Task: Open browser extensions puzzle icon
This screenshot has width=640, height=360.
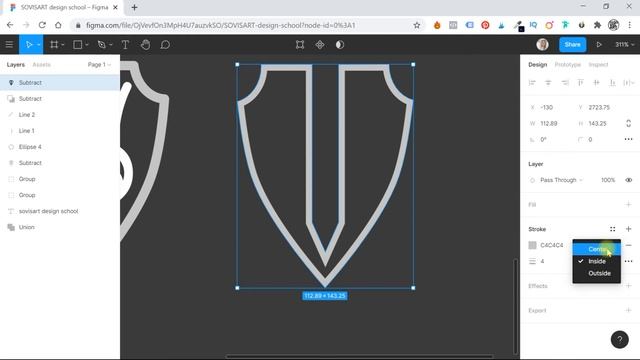Action: (x=597, y=25)
